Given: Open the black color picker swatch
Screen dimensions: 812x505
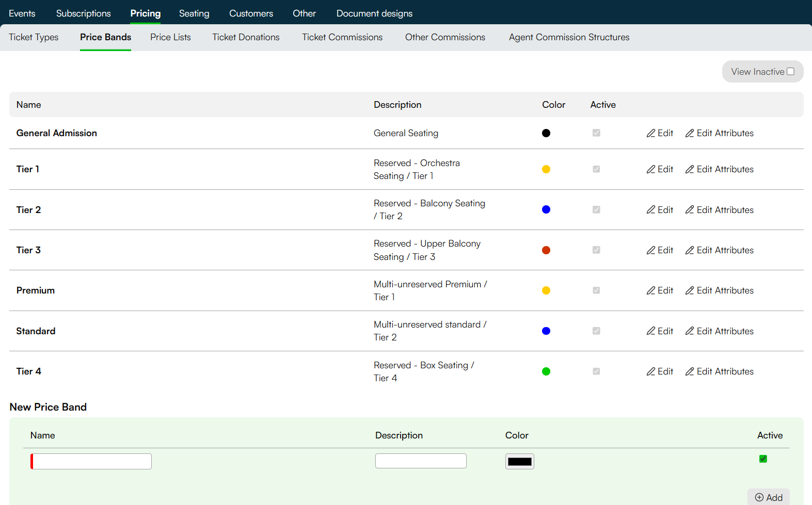Looking at the screenshot, I should [x=519, y=461].
